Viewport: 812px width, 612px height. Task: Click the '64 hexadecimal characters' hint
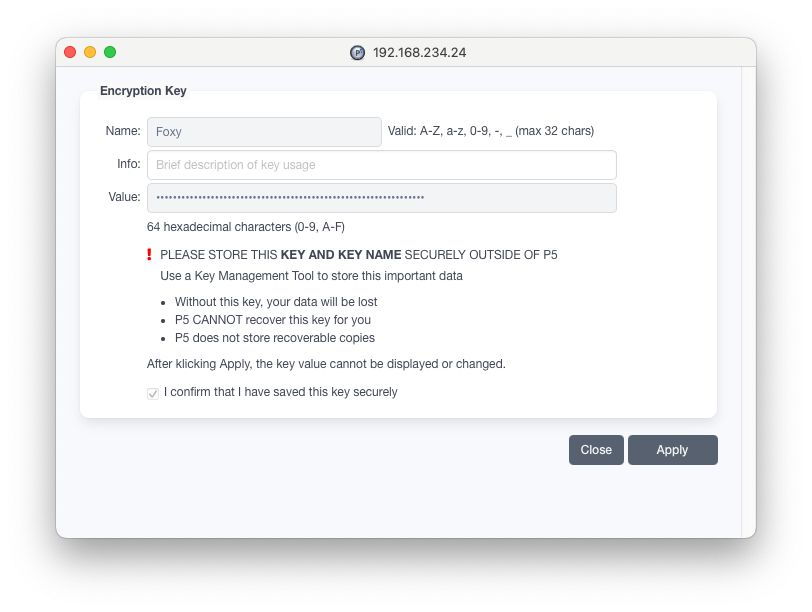point(246,227)
